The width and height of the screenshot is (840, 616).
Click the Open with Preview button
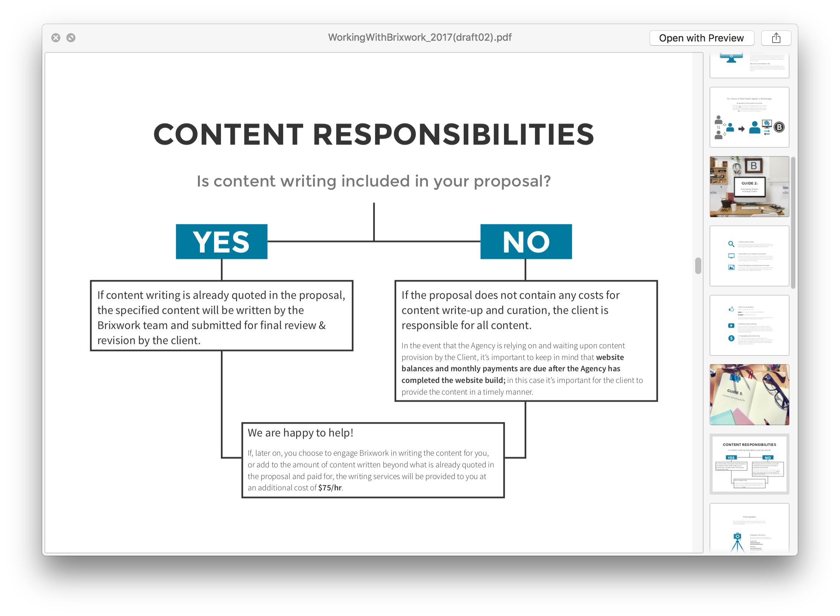701,38
